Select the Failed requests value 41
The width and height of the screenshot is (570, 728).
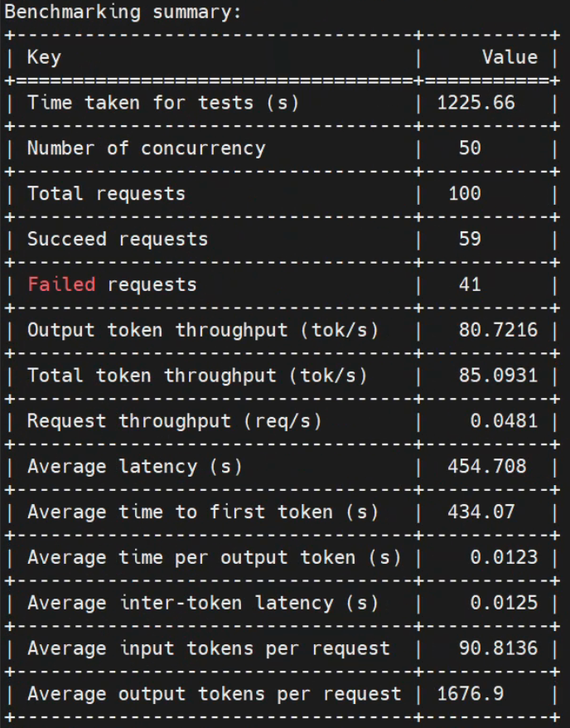point(470,284)
